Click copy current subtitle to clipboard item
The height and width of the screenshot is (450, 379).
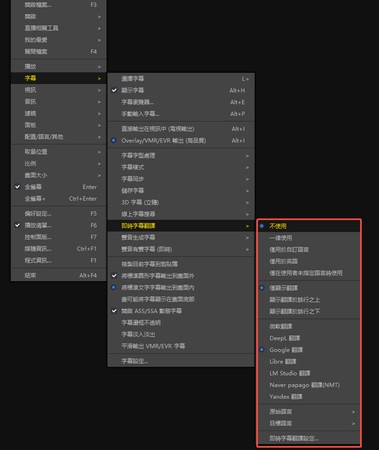[181, 264]
